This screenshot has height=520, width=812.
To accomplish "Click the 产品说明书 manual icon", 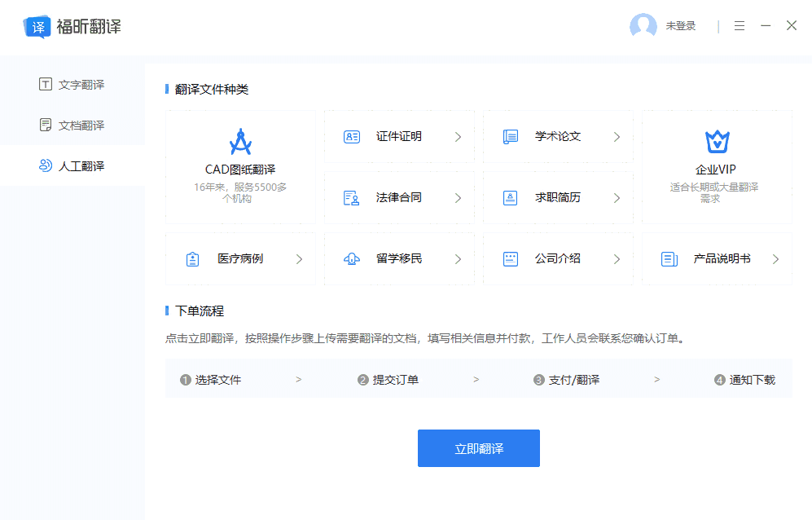I will click(668, 258).
